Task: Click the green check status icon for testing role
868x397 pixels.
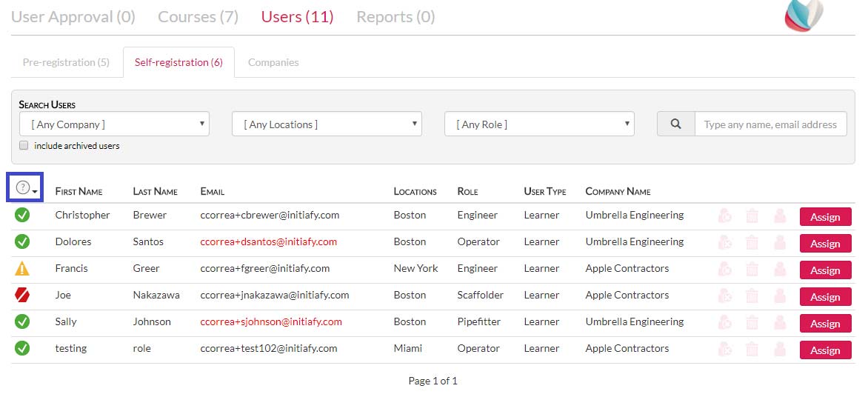Action: click(22, 348)
